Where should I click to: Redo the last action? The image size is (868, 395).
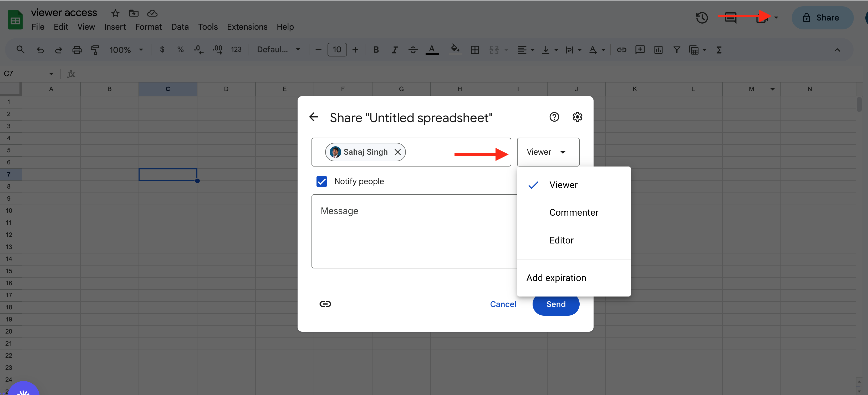coord(58,50)
